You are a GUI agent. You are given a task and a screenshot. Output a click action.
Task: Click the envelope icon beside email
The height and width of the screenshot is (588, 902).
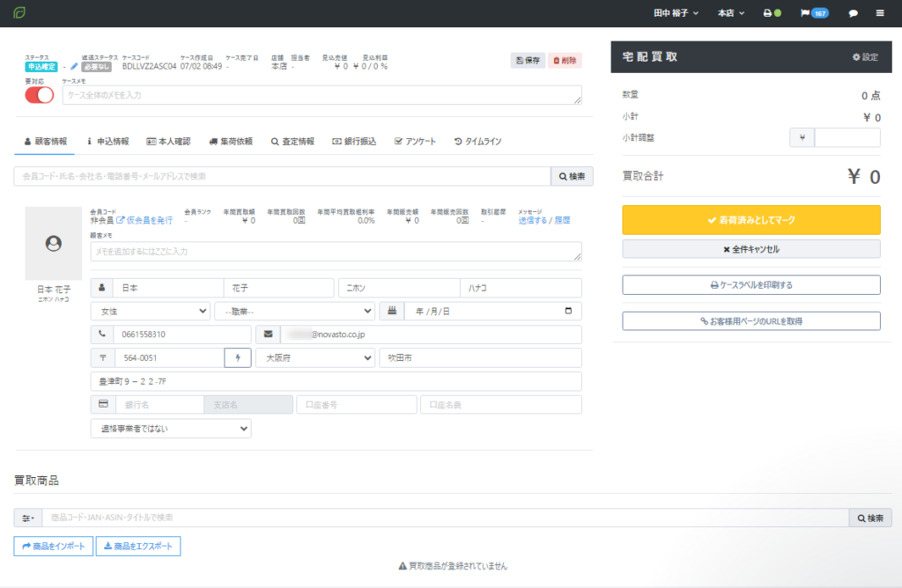(268, 334)
